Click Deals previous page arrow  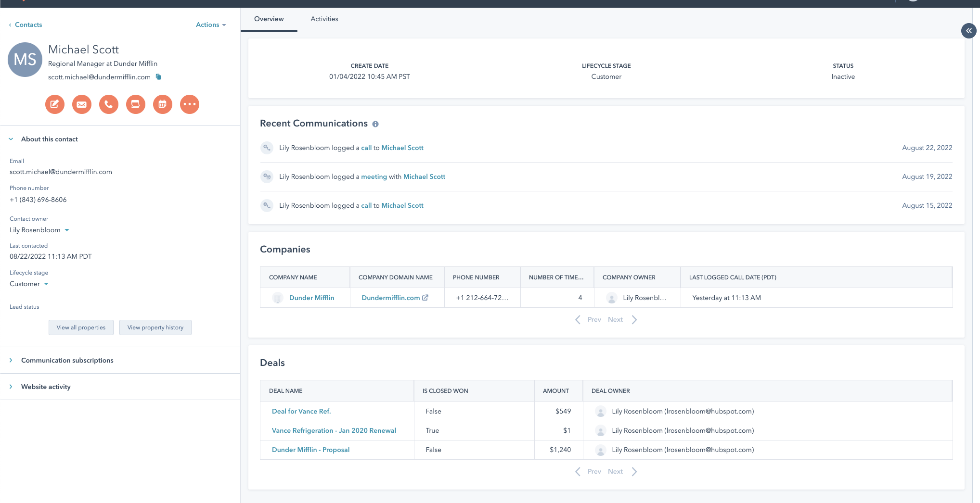(578, 472)
